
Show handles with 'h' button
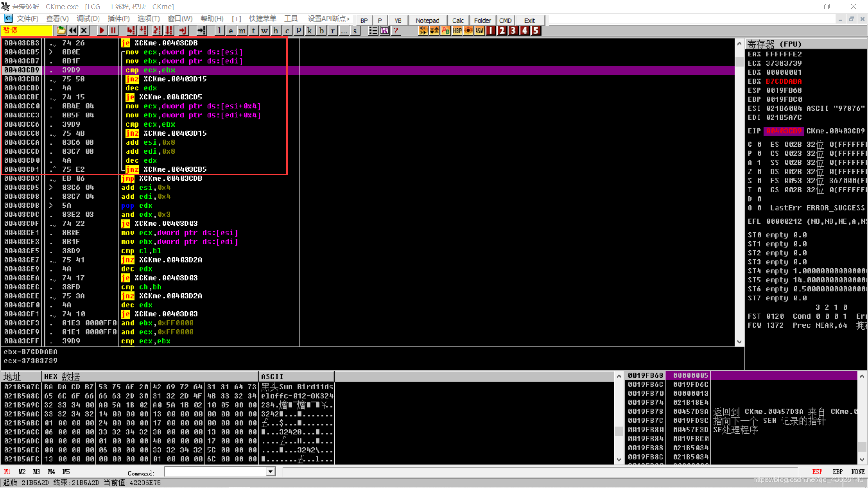coord(276,30)
